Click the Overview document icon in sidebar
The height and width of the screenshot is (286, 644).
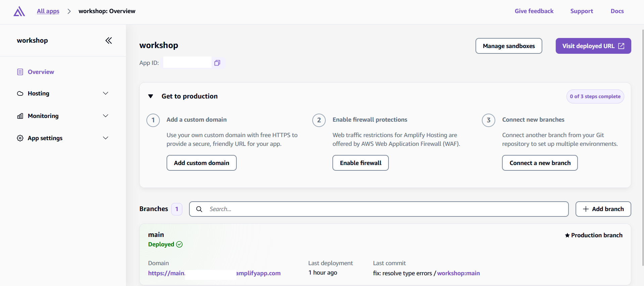[20, 72]
